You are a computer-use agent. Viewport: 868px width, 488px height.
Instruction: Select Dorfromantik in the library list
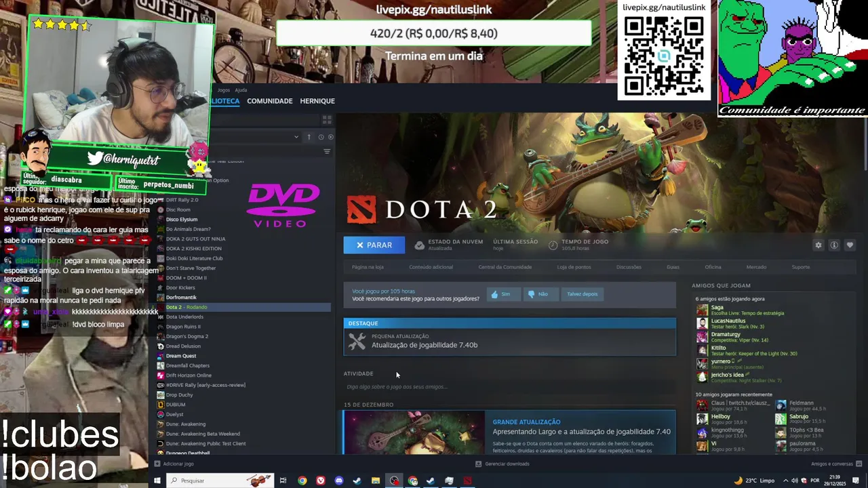(x=181, y=298)
